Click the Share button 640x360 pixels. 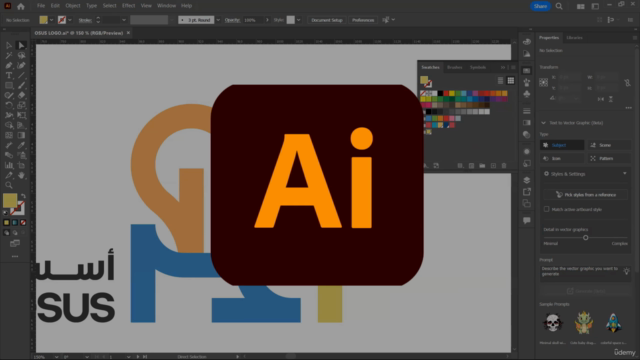[540, 6]
